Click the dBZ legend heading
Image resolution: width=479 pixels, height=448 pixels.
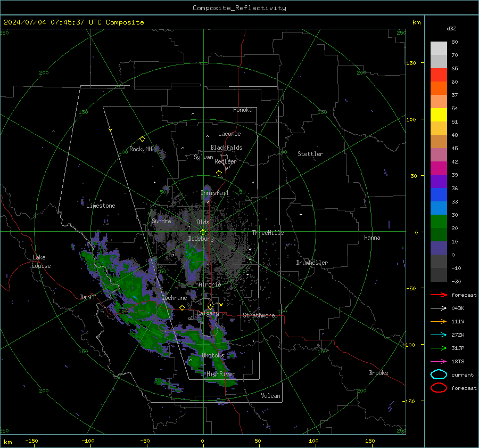[x=451, y=29]
